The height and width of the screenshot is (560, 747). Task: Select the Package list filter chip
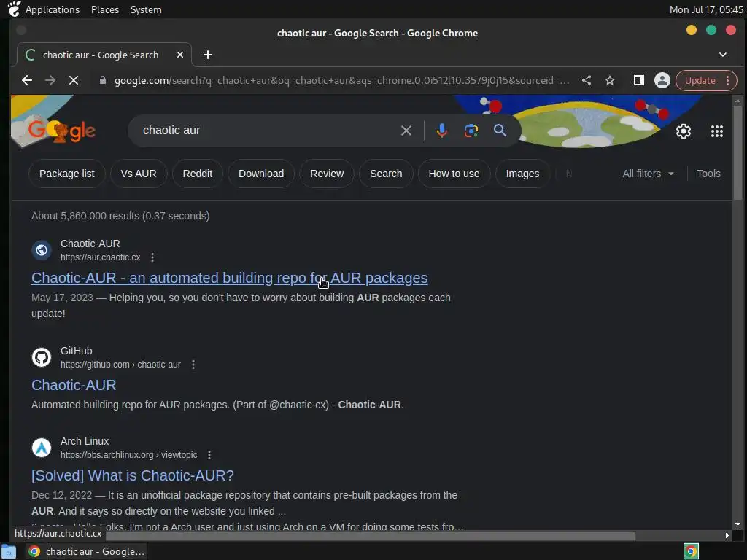(66, 174)
